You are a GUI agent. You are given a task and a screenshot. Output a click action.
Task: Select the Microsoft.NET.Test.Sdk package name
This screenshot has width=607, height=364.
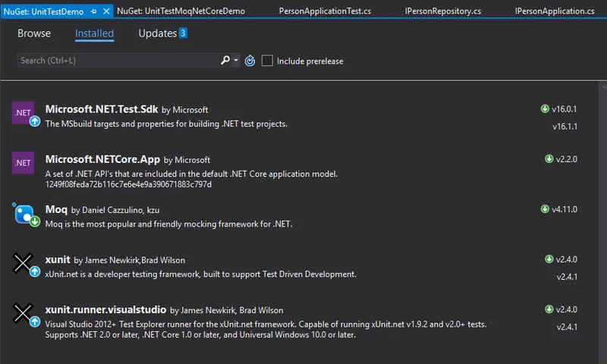(x=102, y=109)
